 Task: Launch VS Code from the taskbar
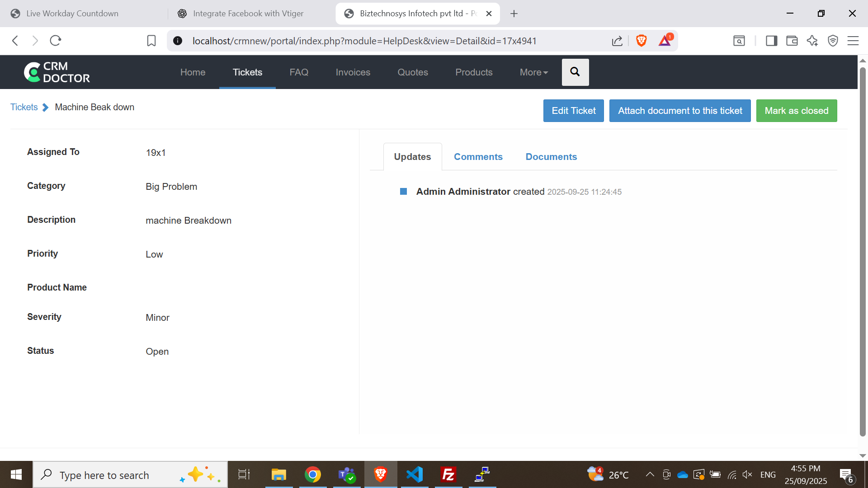pos(414,474)
